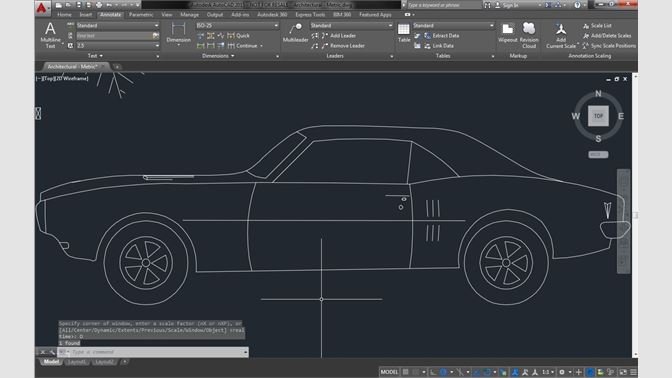Image resolution: width=672 pixels, height=378 pixels.
Task: Click the keyword search box
Action: tap(444, 5)
